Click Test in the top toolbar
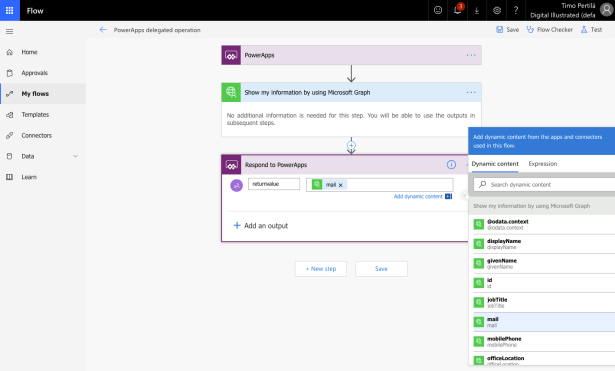615x371 pixels. tap(591, 30)
